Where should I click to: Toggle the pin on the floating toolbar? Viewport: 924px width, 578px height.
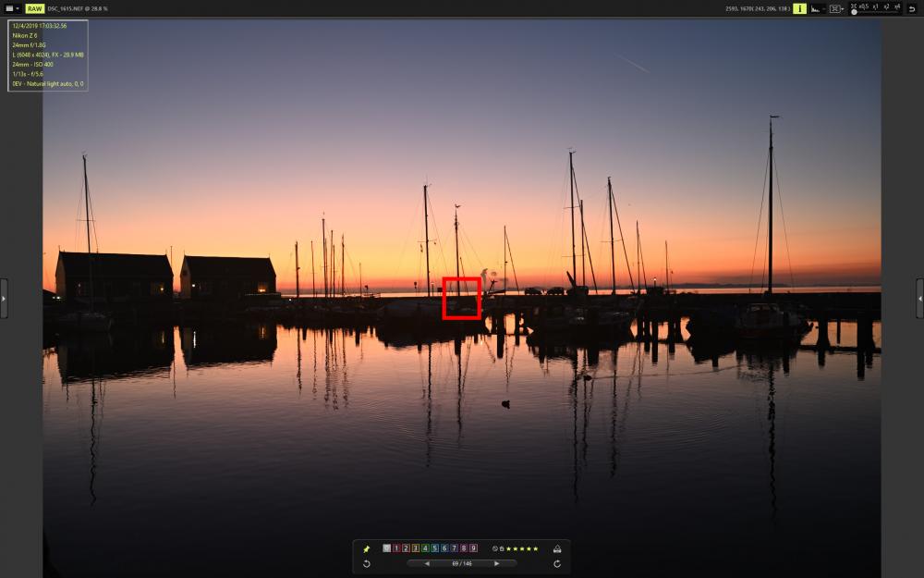tap(366, 549)
